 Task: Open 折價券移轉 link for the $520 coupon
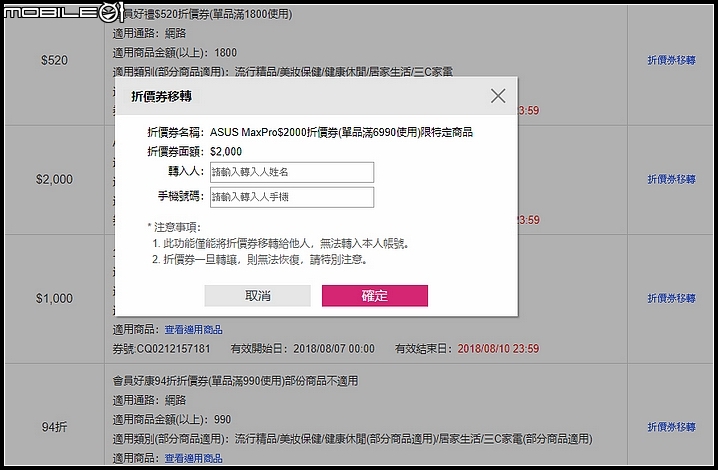[671, 60]
